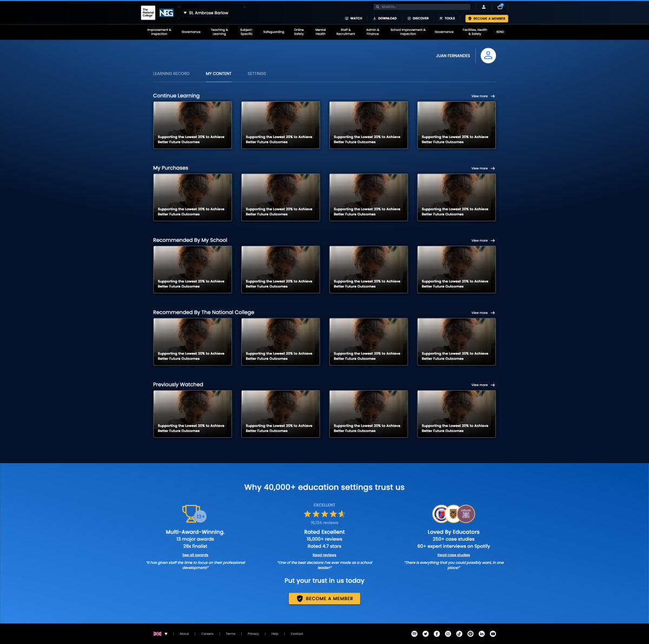Viewport: 649px width, 644px height.
Task: Open the Contact footer link
Action: point(297,634)
